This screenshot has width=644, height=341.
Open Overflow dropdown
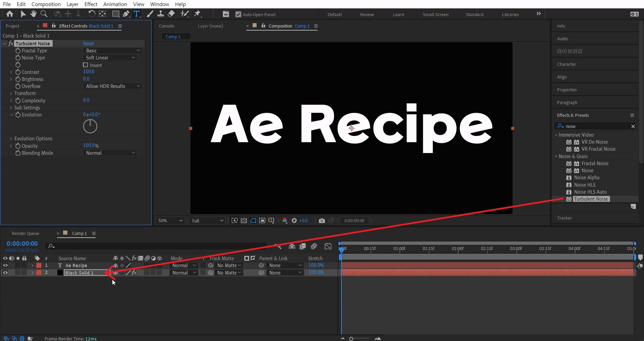[x=112, y=86]
